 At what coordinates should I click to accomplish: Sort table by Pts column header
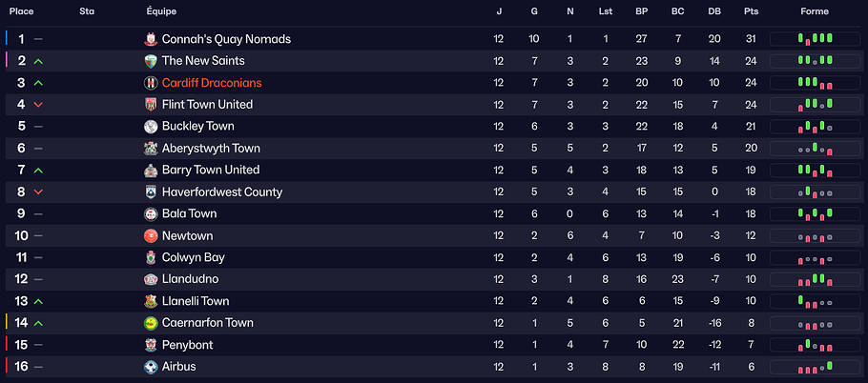[x=751, y=11]
